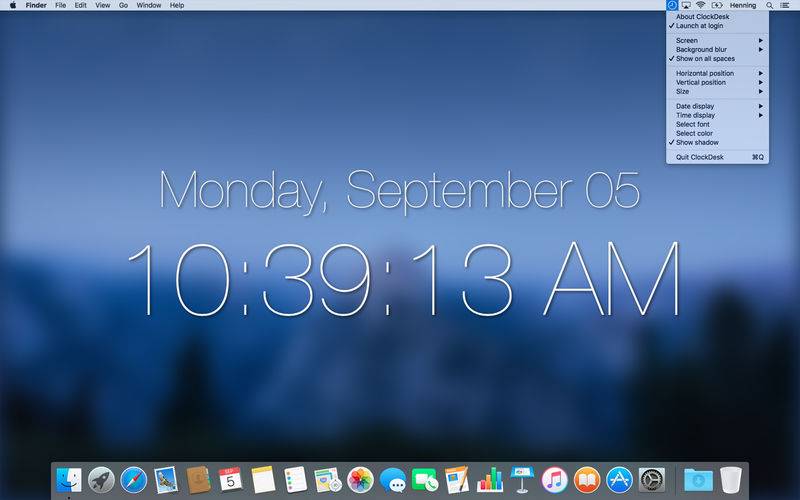Toggle the Launch at login option
This screenshot has height=500, width=800.
[699, 26]
